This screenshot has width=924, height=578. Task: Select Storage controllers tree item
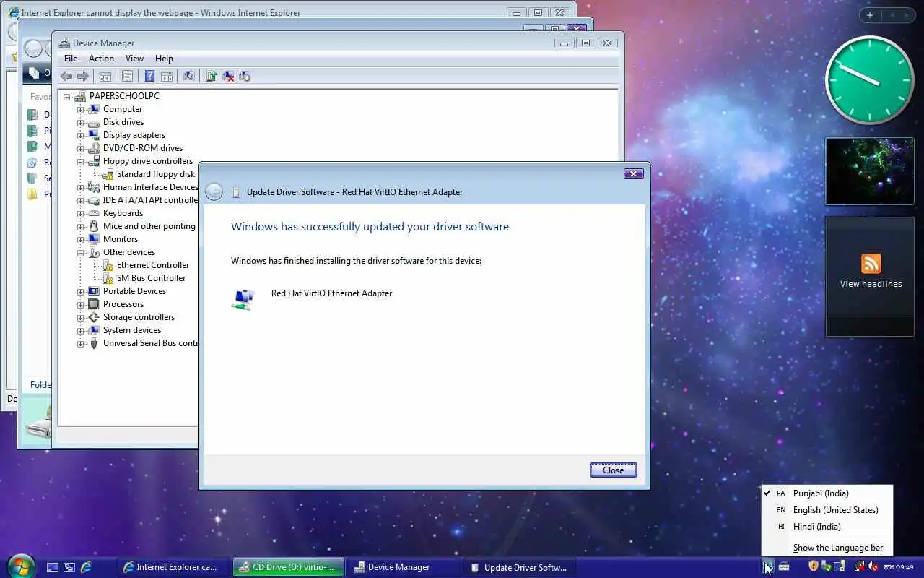pos(139,317)
